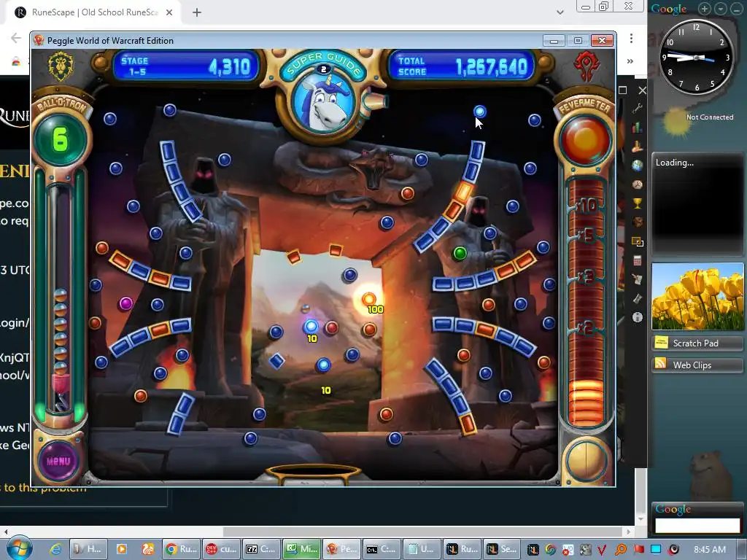Open the info icon in side panel

point(638,317)
